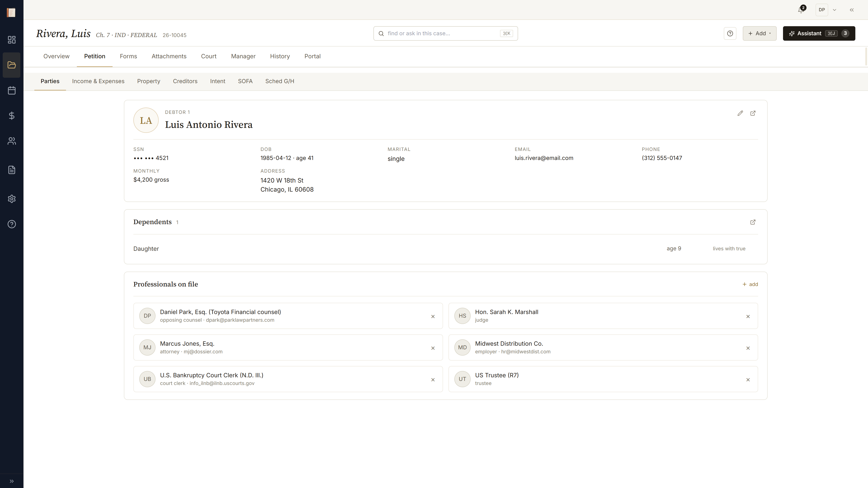Click the $4,200 gross monthly value
The width and height of the screenshot is (868, 488).
click(151, 180)
